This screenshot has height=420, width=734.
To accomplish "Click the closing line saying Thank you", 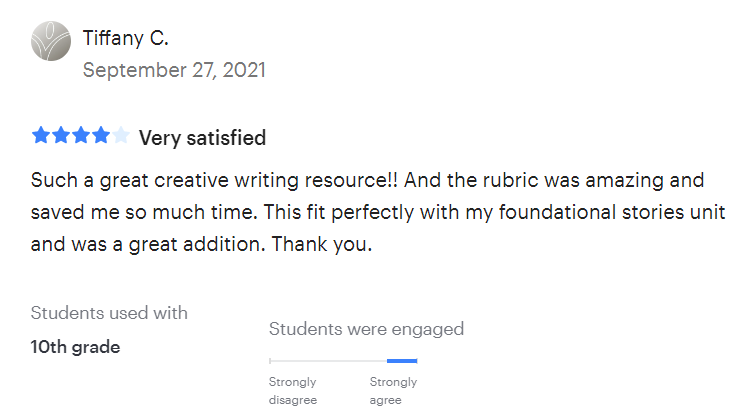I will pyautogui.click(x=201, y=244).
